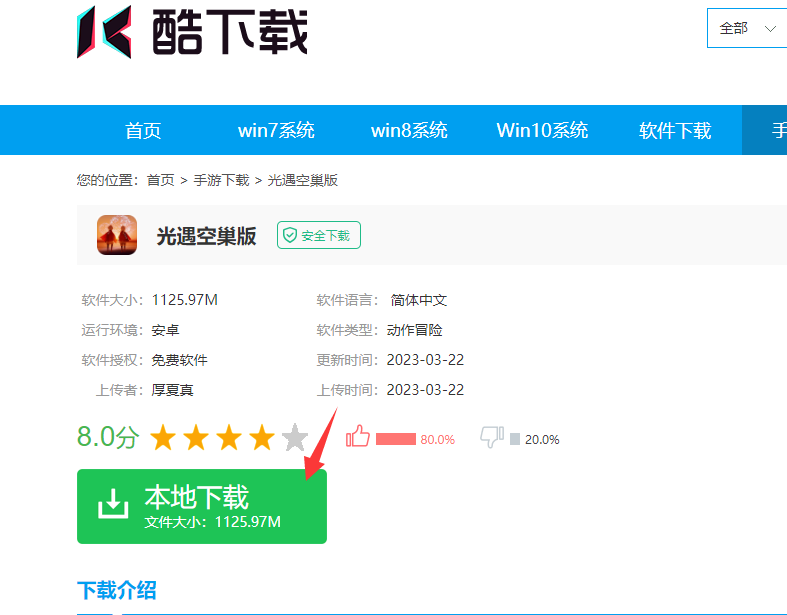Click the 20.0% percentage text
787x615 pixels.
coord(542,440)
